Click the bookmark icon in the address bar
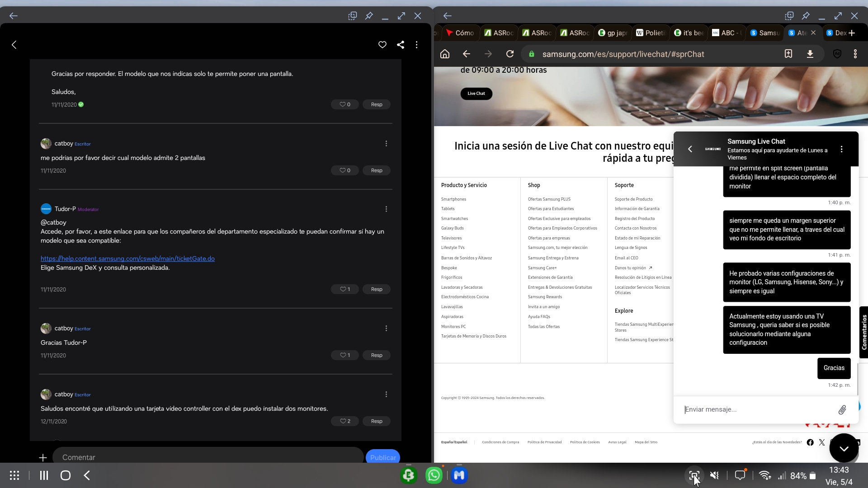 [x=788, y=54]
